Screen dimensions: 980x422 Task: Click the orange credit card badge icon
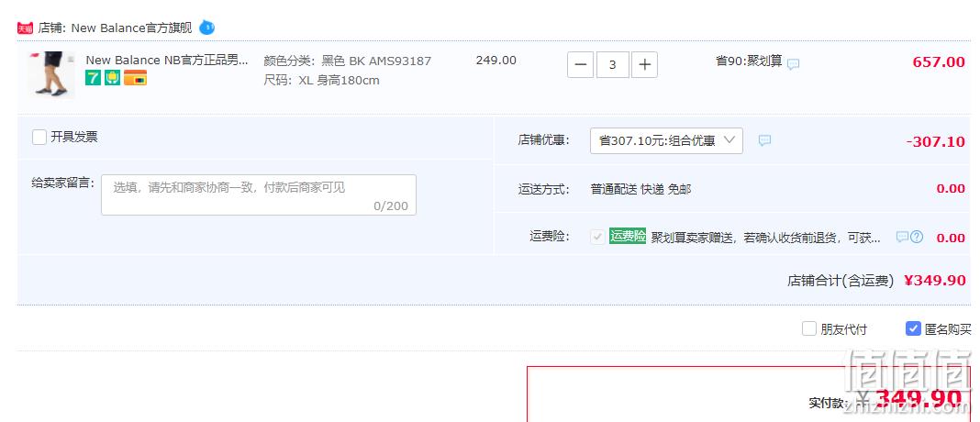[135, 78]
